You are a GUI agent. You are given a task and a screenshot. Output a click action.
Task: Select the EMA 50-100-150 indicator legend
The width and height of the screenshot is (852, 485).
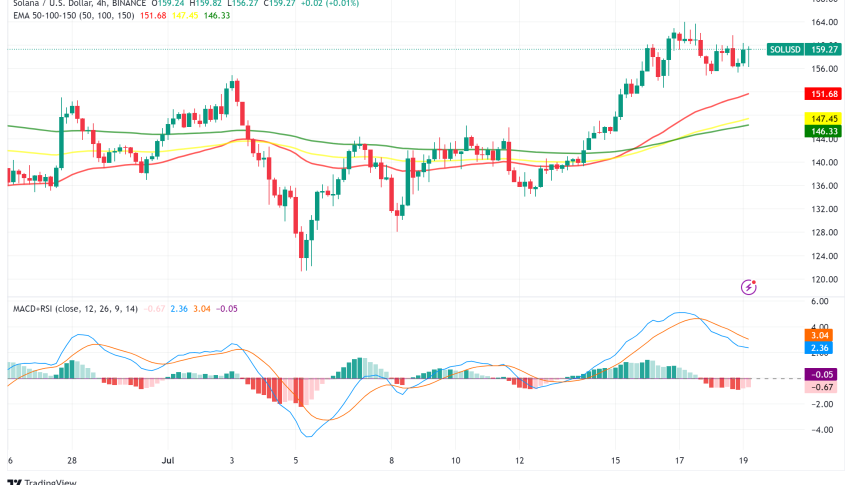[x=73, y=16]
